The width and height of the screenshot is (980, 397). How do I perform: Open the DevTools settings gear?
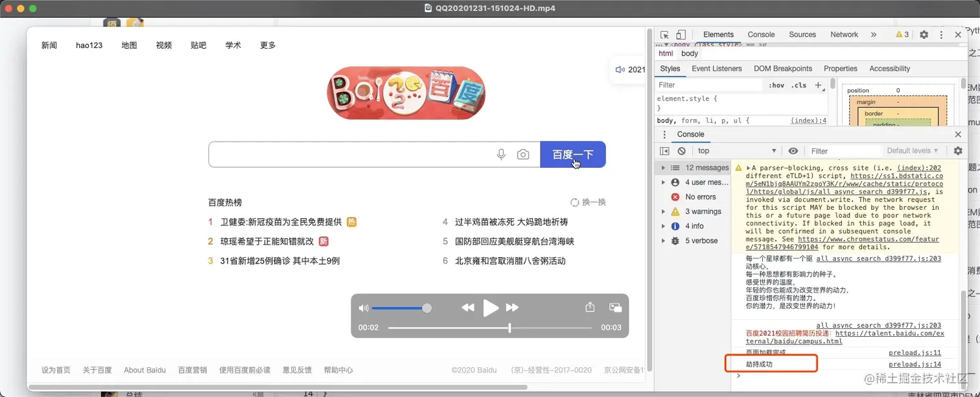tap(924, 35)
